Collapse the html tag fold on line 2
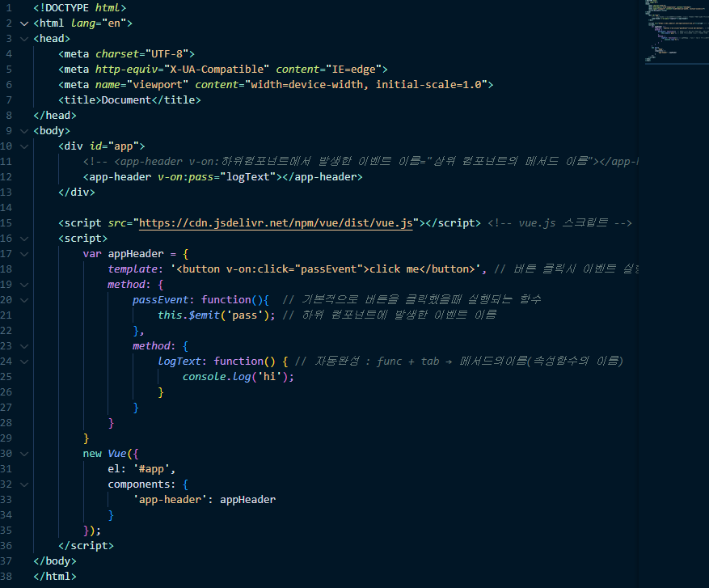This screenshot has width=709, height=588. pos(24,23)
